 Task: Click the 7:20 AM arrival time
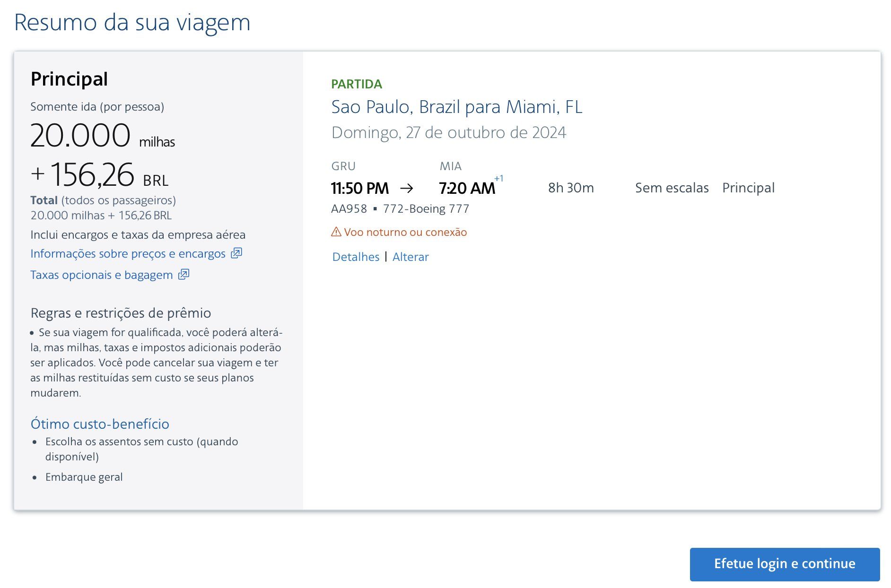[x=467, y=189]
